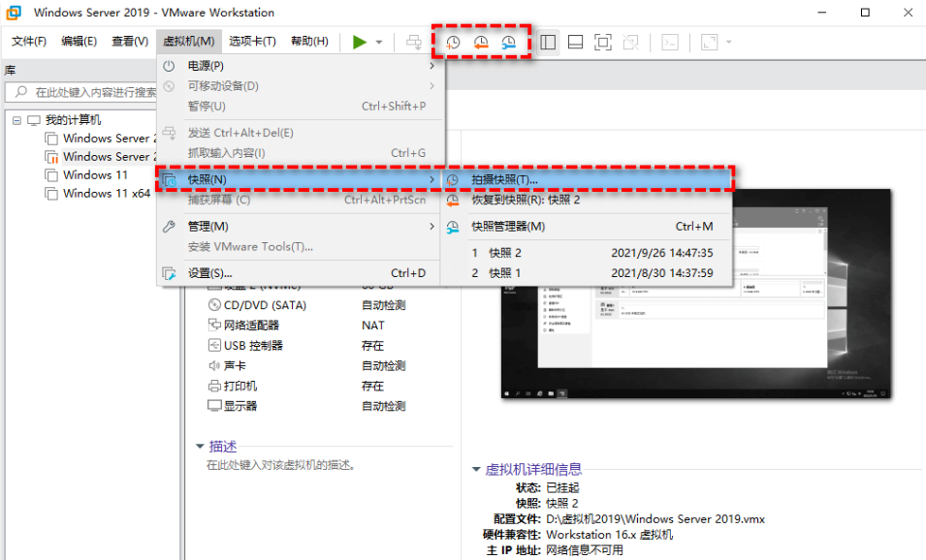The width and height of the screenshot is (926, 560).
Task: Open the 选项卡(T) menu
Action: tap(252, 41)
